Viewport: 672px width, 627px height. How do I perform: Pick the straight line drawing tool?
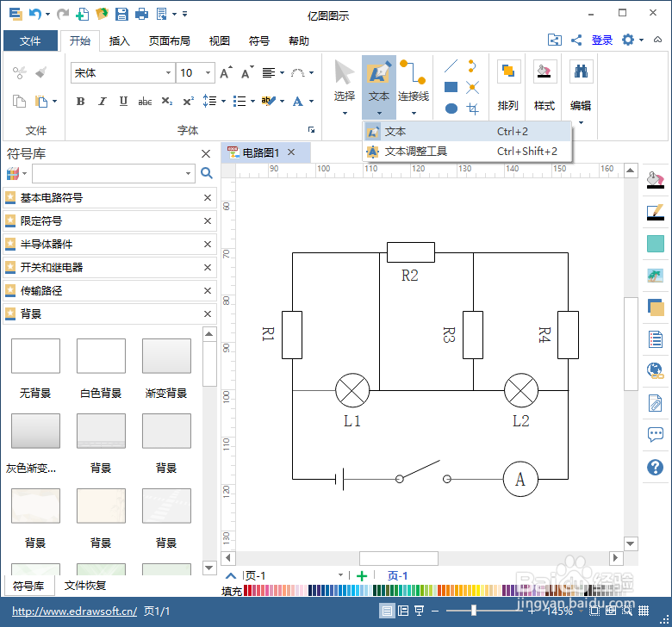click(451, 66)
